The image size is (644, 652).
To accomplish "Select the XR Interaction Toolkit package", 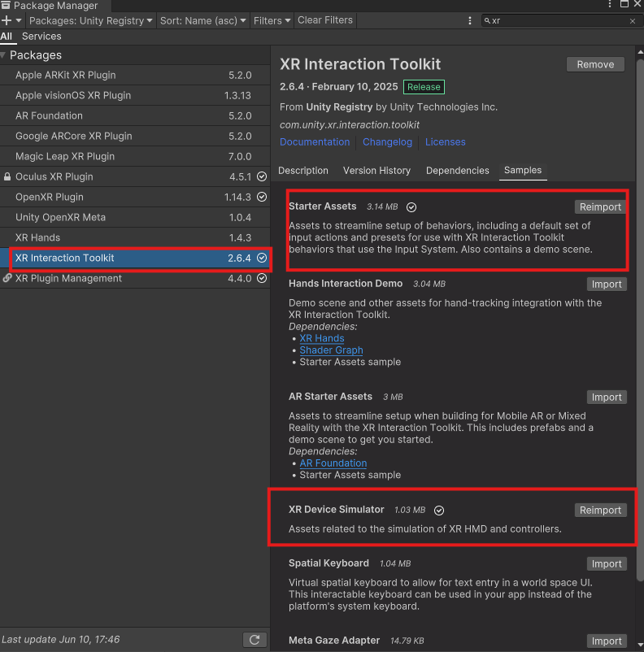I will click(135, 259).
